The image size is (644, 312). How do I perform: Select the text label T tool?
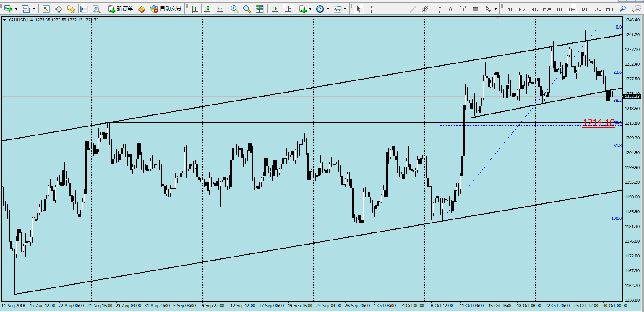pyautogui.click(x=463, y=8)
